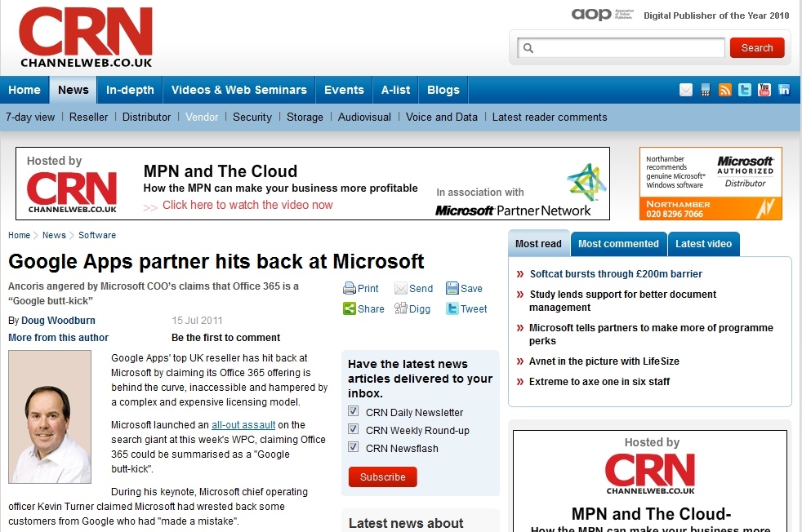802x532 pixels.
Task: Click the email newsletter envelope icon
Action: 685,90
